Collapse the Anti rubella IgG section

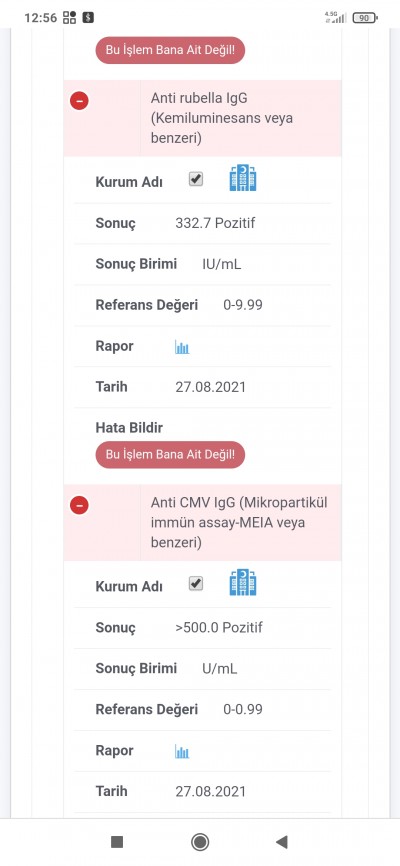(x=79, y=101)
